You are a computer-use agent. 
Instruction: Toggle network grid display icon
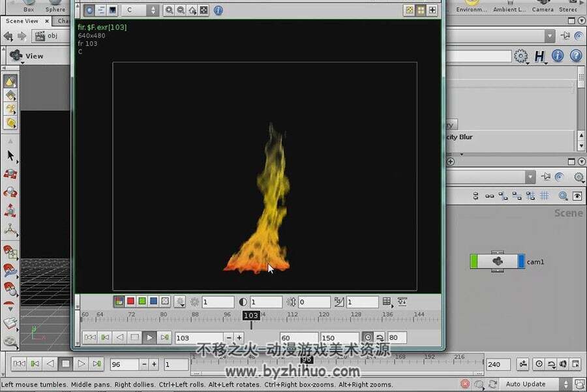point(545,196)
